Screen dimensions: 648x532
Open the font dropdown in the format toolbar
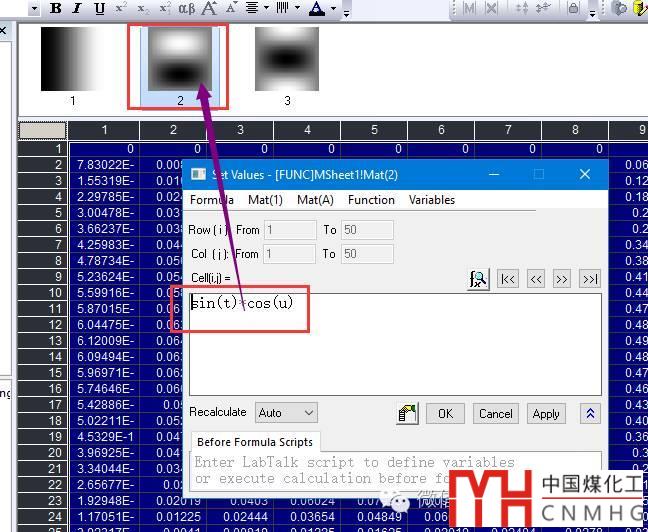click(x=34, y=8)
